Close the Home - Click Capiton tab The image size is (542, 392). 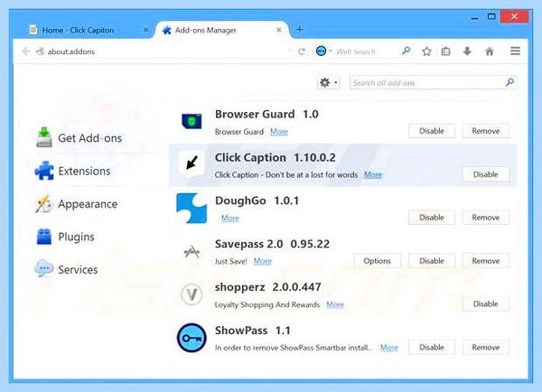145,30
